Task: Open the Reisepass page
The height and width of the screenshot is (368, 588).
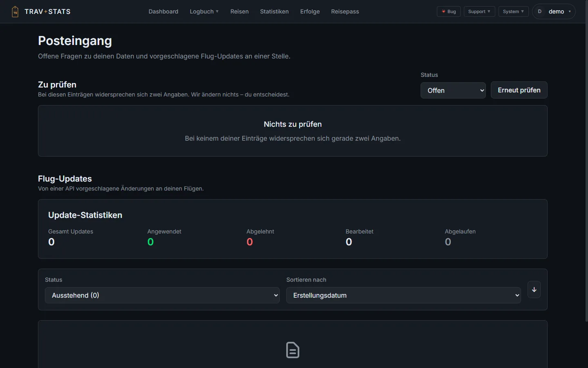Action: tap(345, 11)
